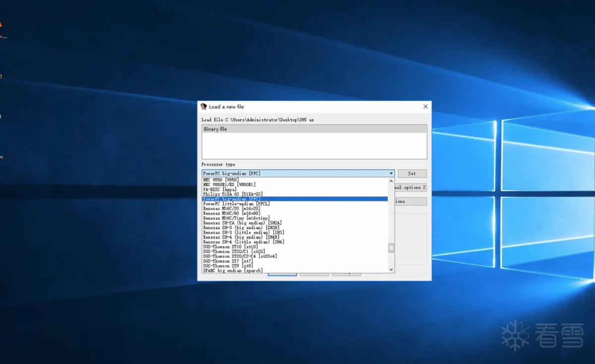Choose Renesas SH-4 (little endian) [SH4]
The width and height of the screenshot is (595, 364).
click(x=295, y=242)
